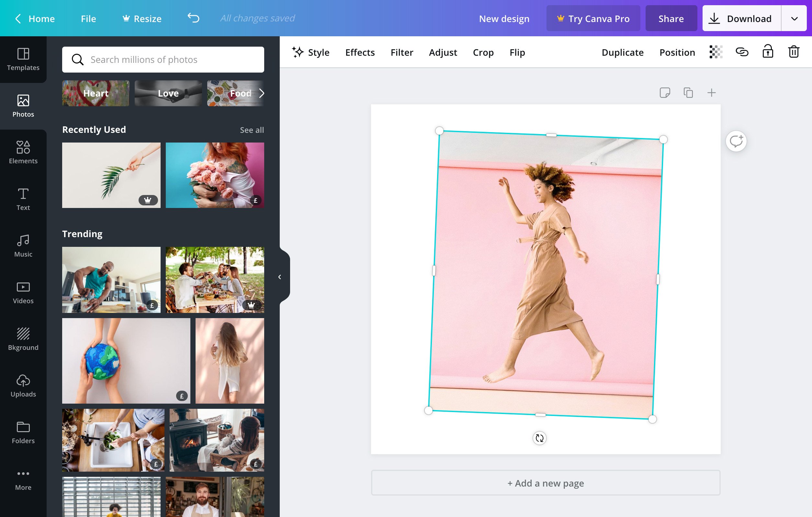This screenshot has width=812, height=517.
Task: Click the duplicate element icon
Action: [688, 92]
